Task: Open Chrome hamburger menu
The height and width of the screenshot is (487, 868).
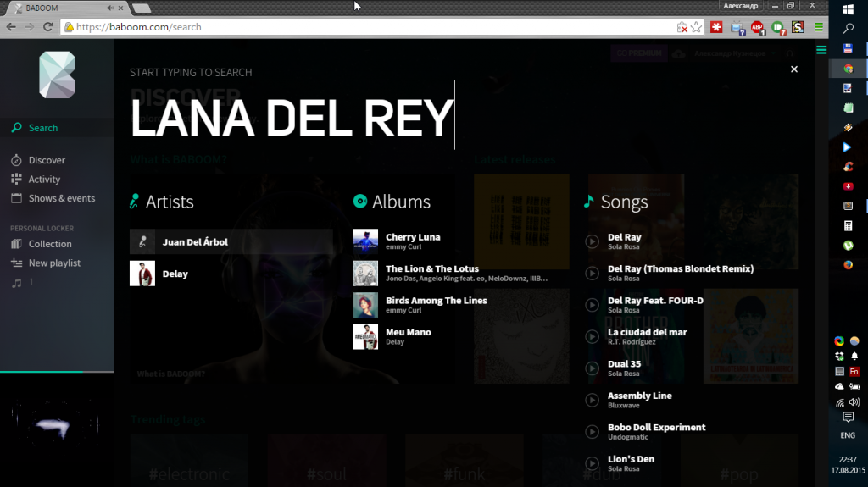Action: [x=819, y=27]
